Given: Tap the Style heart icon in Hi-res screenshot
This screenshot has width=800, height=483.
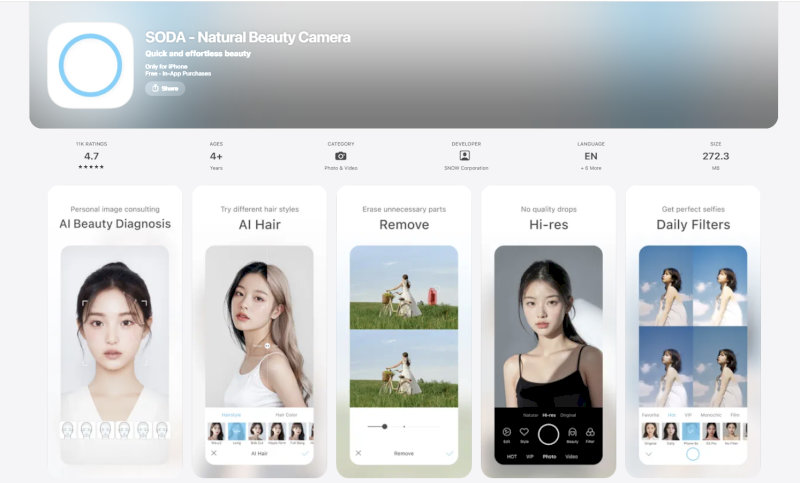Looking at the screenshot, I should (x=524, y=434).
